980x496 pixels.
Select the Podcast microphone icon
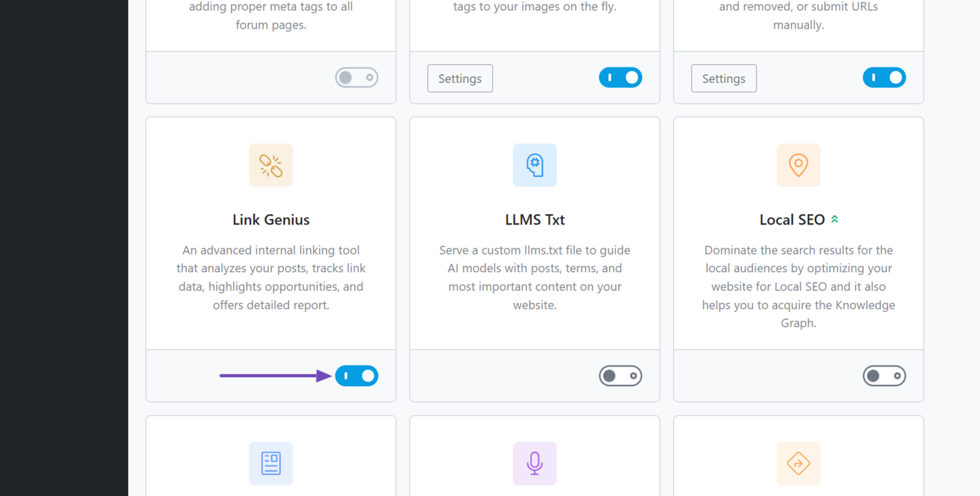pyautogui.click(x=534, y=463)
